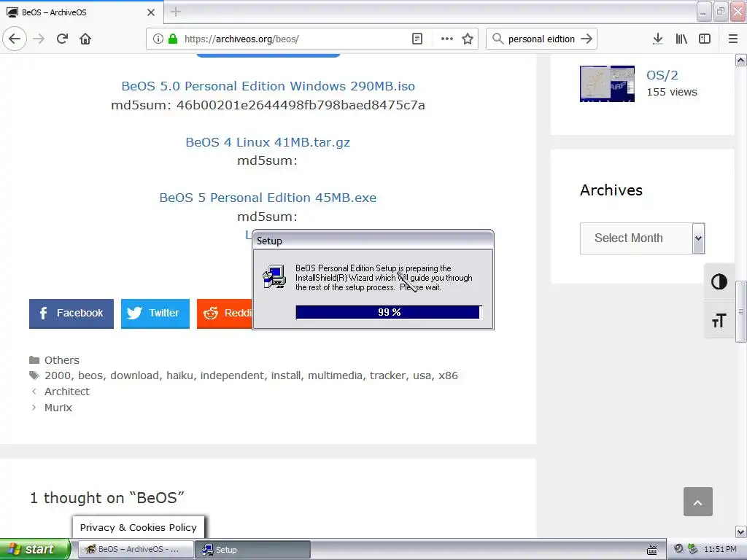Open a new browser tab
The height and width of the screenshot is (560, 747).
coord(176,12)
